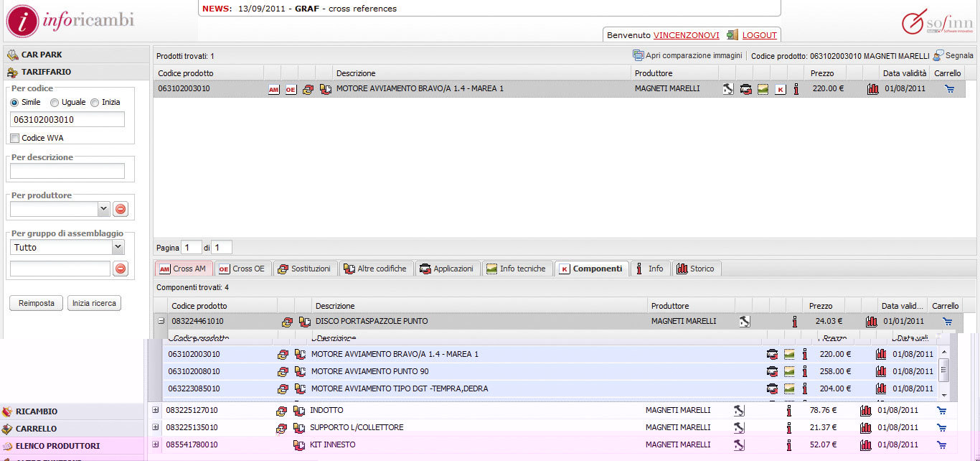The width and height of the screenshot is (980, 461).
Task: Open the Altre codifiche tab
Action: tap(376, 269)
